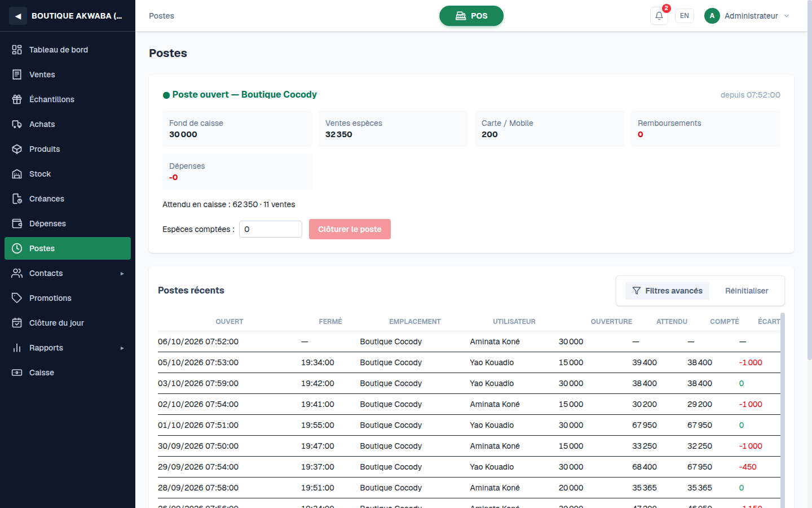
Task: Click the Produits box icon
Action: tap(17, 149)
